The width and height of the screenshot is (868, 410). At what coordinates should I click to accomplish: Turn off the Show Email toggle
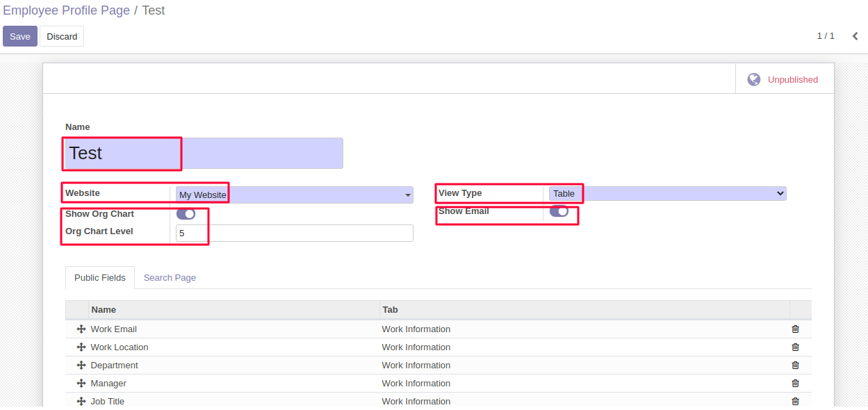[x=559, y=211]
